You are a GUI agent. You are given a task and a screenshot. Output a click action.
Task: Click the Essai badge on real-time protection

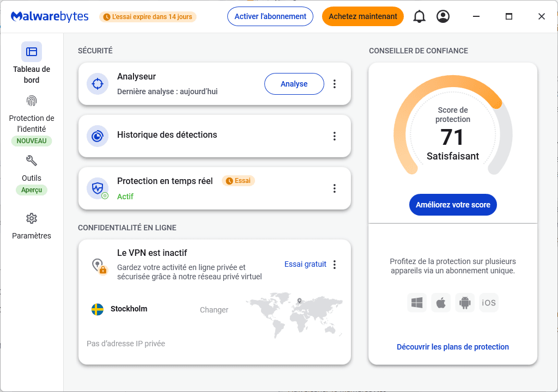(238, 181)
